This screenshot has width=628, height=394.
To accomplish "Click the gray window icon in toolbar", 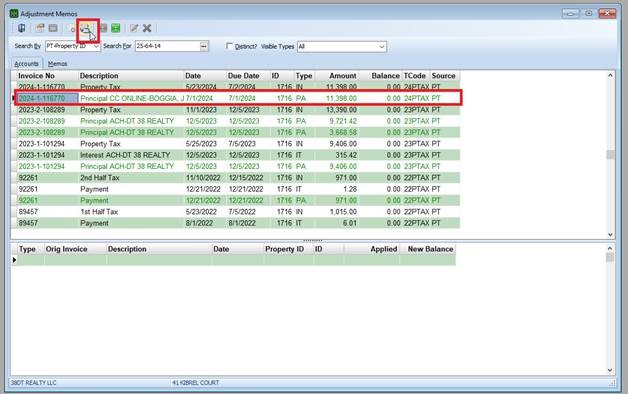I will [53, 28].
